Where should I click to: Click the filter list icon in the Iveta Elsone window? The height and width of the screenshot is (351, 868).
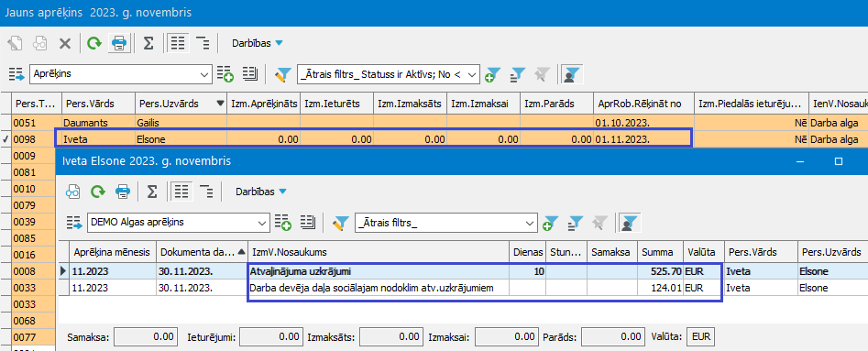pos(576,223)
